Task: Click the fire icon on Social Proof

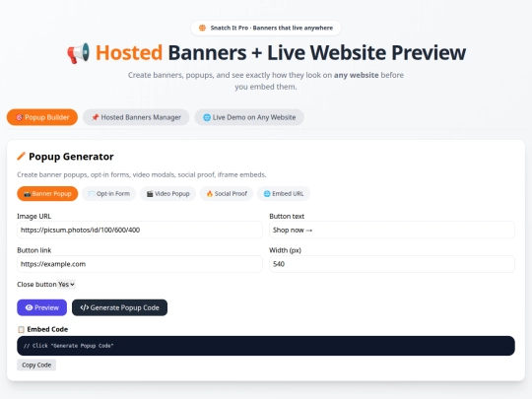Action: tap(210, 194)
